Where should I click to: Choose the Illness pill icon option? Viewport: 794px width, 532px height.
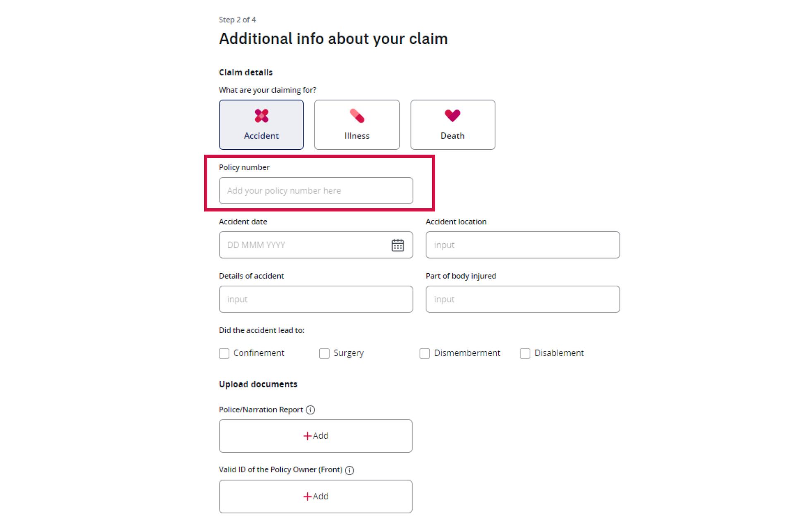(357, 116)
